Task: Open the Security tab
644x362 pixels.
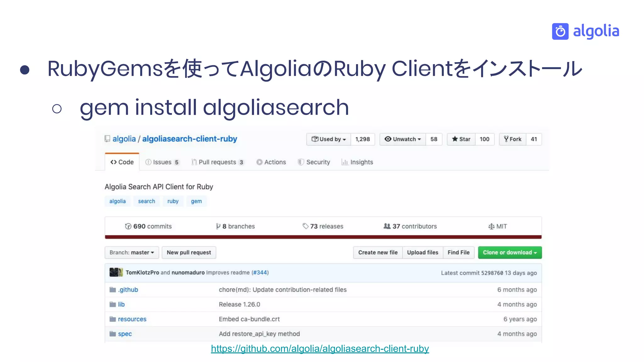Action: 314,162
